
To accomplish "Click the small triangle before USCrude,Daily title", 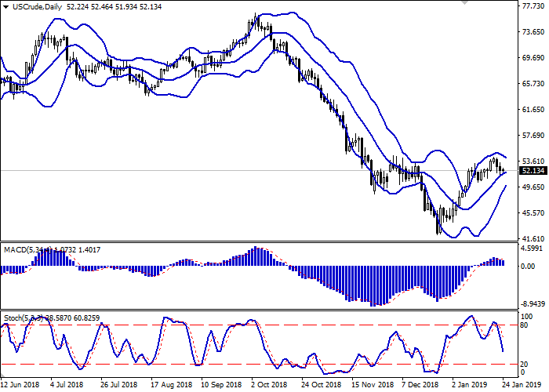I will [5, 6].
